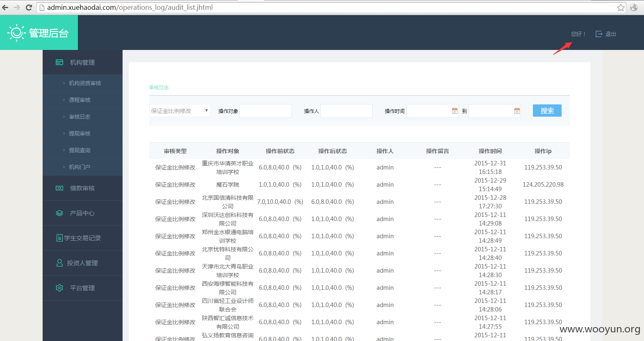This screenshot has width=644, height=341.
Task: Click the 投资人管理 person icon
Action: (x=59, y=263)
